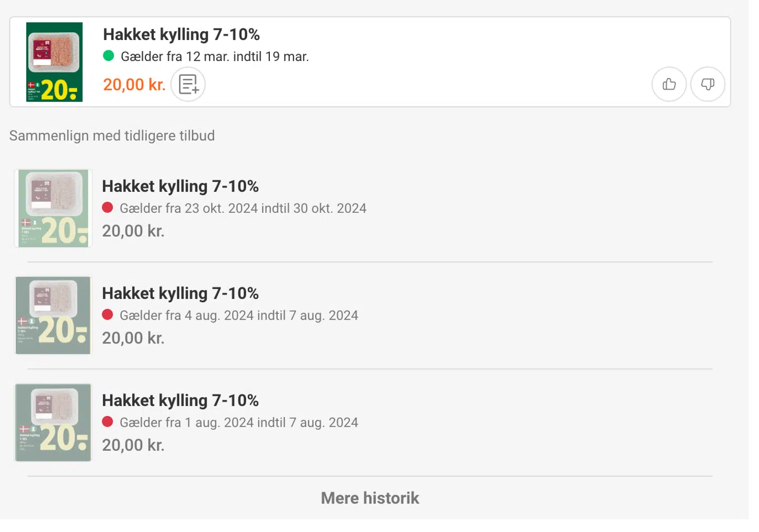The width and height of the screenshot is (759, 532).
Task: Click the orange 20,00 kr. price
Action: click(x=134, y=85)
